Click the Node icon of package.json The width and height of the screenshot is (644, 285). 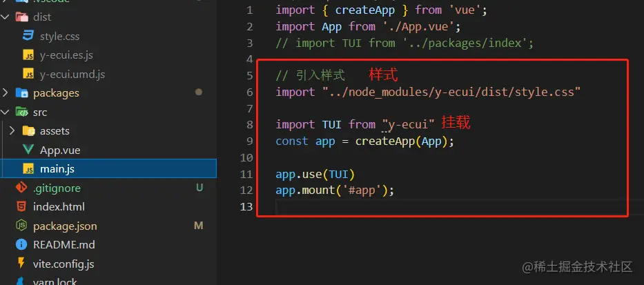click(21, 226)
